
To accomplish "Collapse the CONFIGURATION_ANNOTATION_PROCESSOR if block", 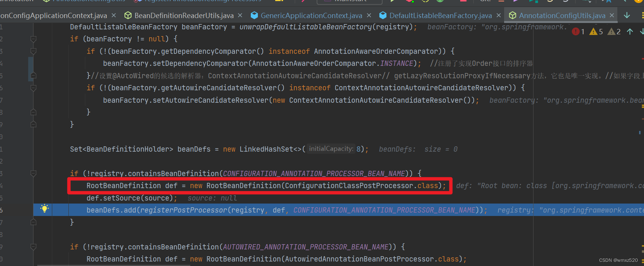I will tap(33, 173).
